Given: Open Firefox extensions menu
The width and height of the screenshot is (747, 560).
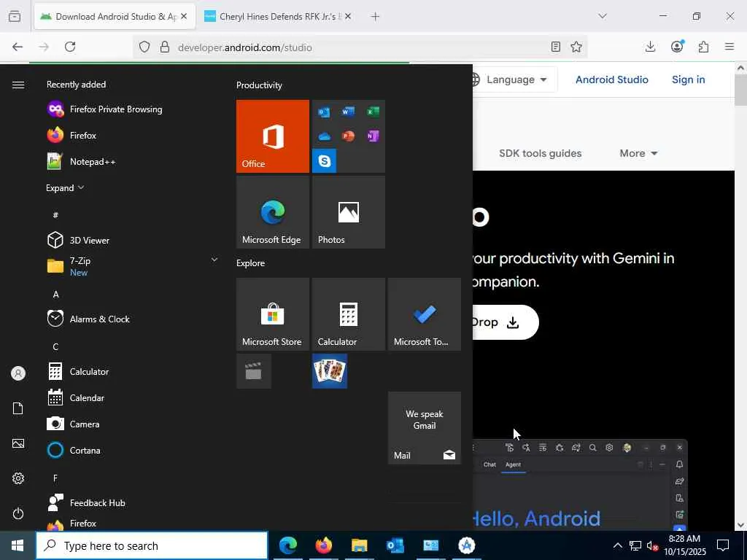Looking at the screenshot, I should point(703,47).
